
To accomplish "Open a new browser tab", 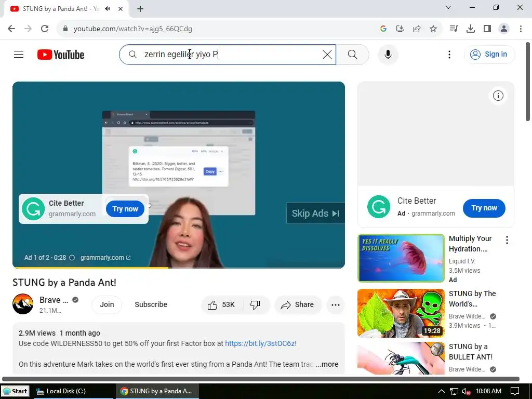I will tap(140, 9).
